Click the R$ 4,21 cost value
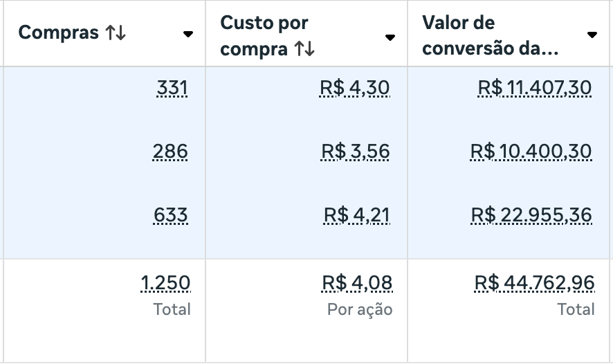613x364 pixels. (x=357, y=215)
